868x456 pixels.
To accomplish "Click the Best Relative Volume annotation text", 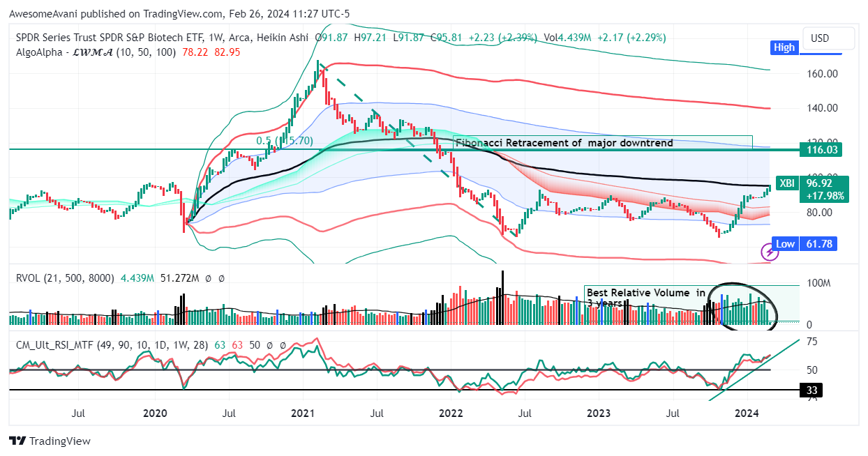I will coord(645,298).
